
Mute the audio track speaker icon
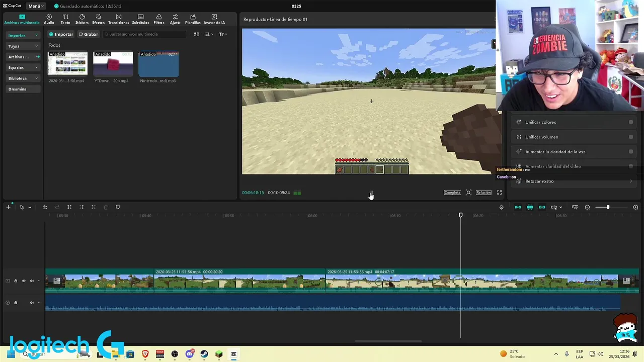click(32, 303)
